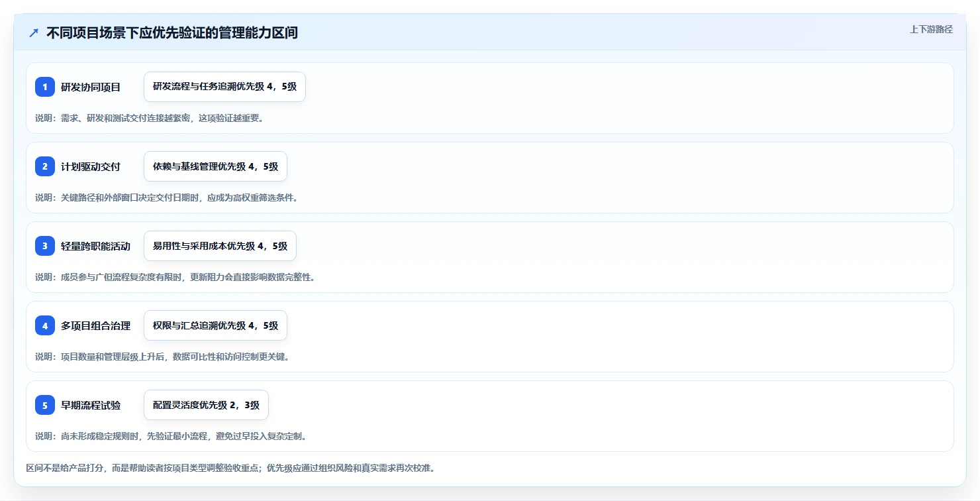Click the row title 计划驱动交付

tap(91, 166)
